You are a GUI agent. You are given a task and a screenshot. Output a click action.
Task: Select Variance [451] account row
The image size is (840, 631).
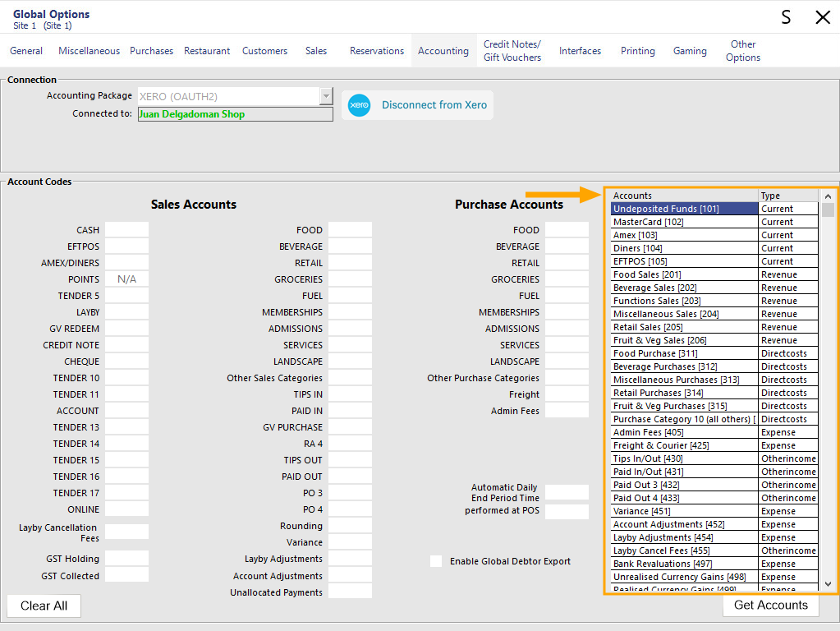[x=714, y=511]
